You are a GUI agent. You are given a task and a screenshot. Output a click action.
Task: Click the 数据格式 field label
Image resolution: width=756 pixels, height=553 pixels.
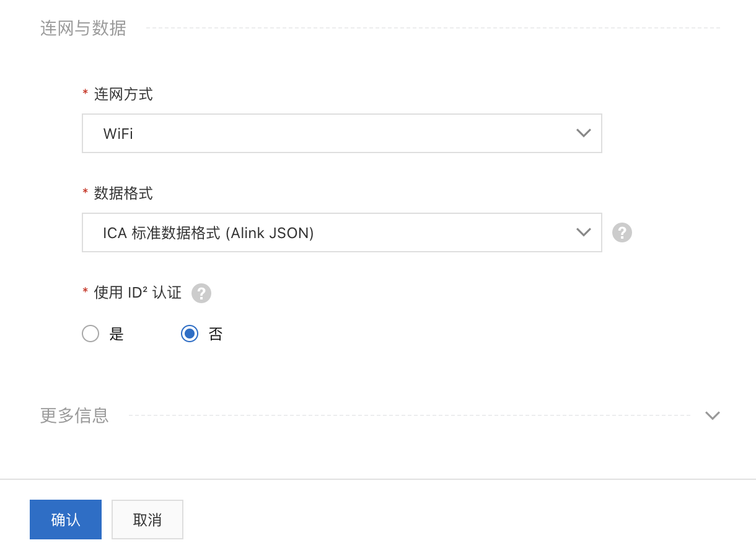(123, 193)
